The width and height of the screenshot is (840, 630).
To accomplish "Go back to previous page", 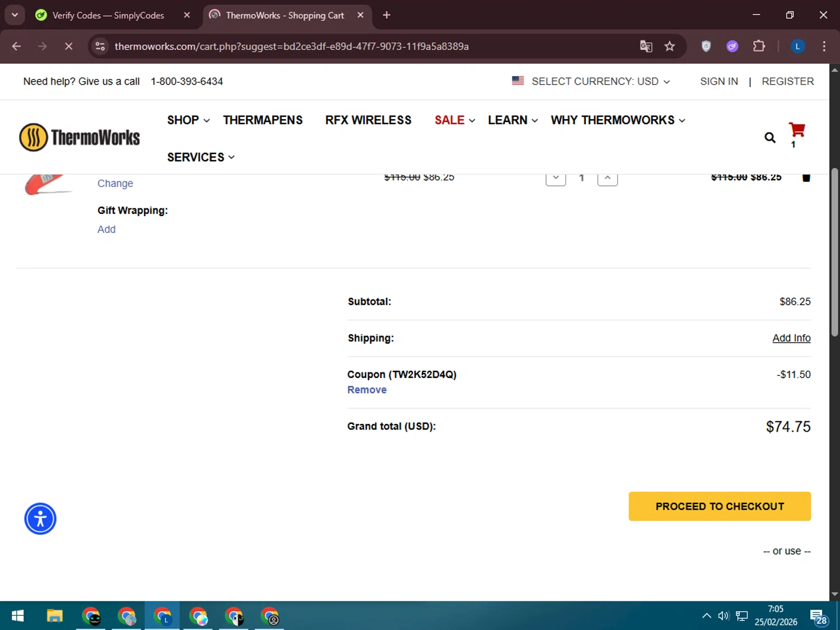I will [16, 46].
